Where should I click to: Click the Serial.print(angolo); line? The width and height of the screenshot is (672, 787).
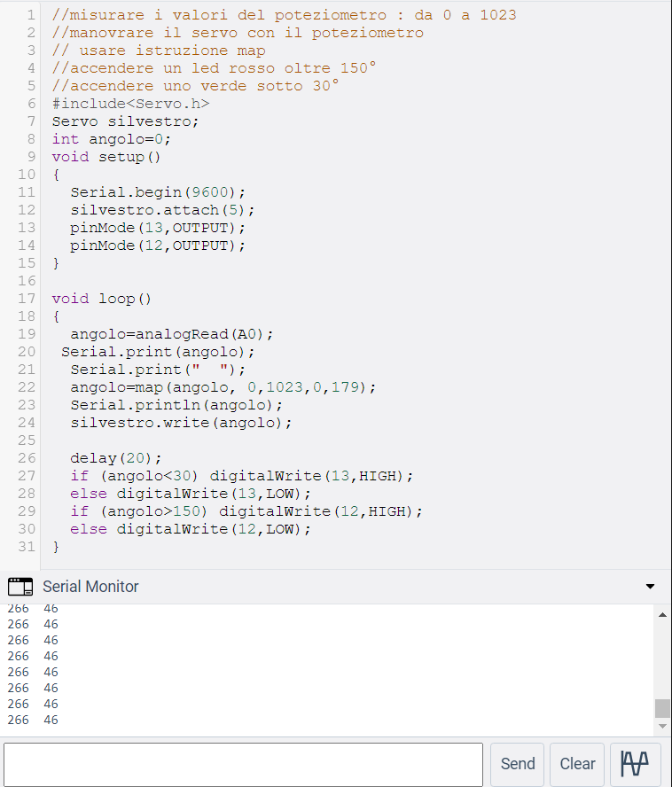click(158, 352)
